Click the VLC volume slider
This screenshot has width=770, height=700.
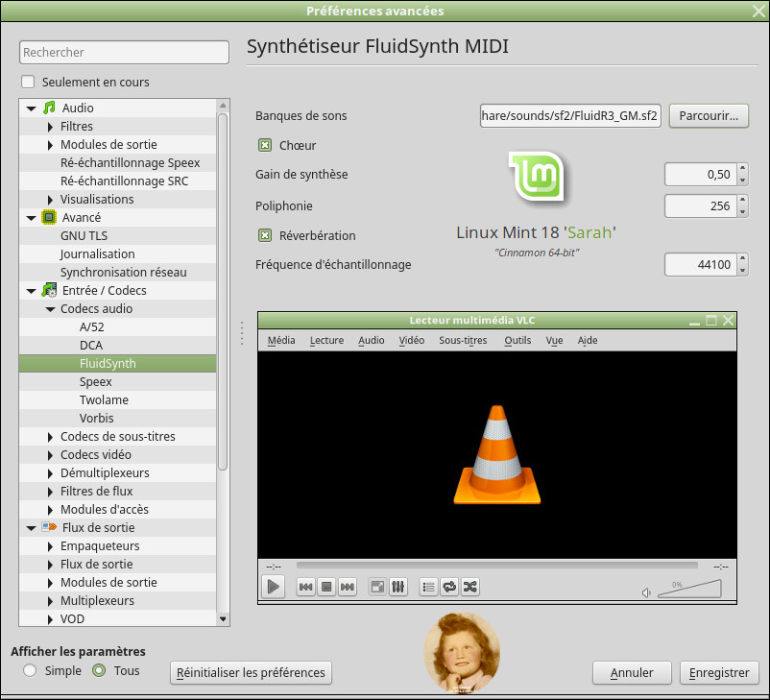[689, 588]
